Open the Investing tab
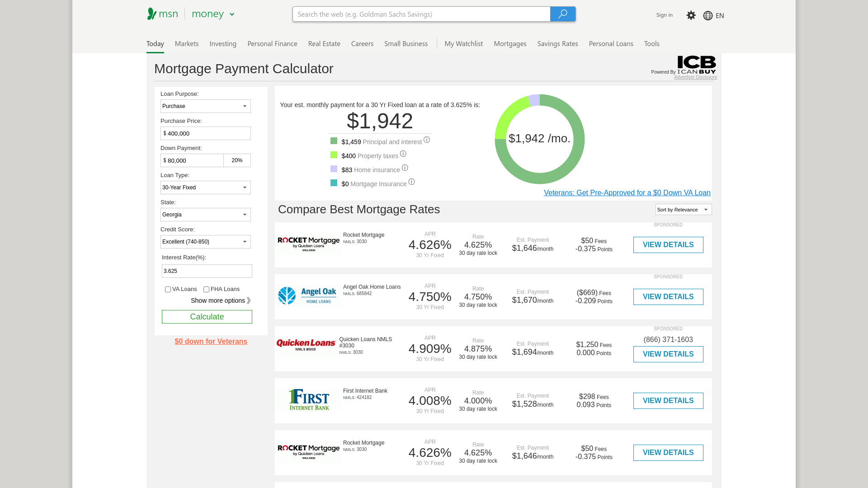Viewport: 868px width, 488px height. [223, 44]
